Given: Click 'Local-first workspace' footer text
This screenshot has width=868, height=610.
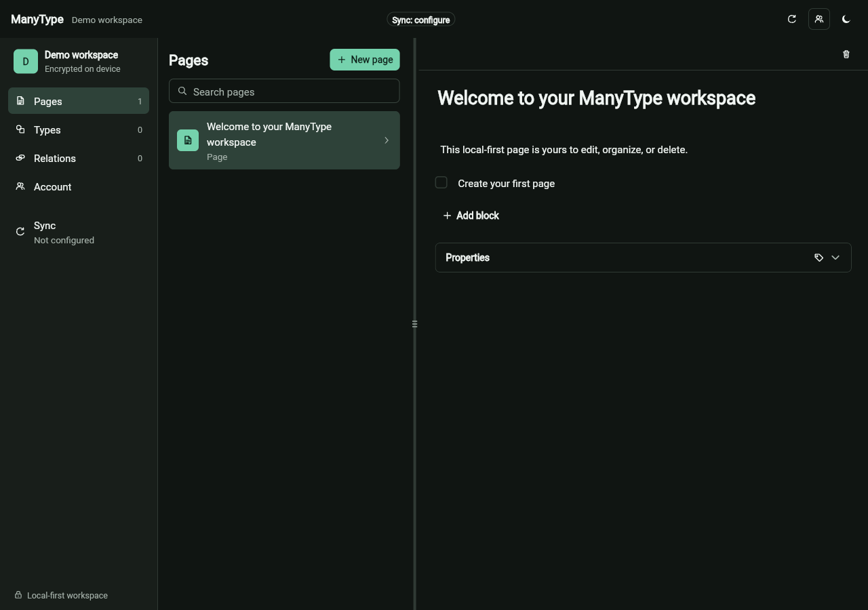Looking at the screenshot, I should click(67, 595).
